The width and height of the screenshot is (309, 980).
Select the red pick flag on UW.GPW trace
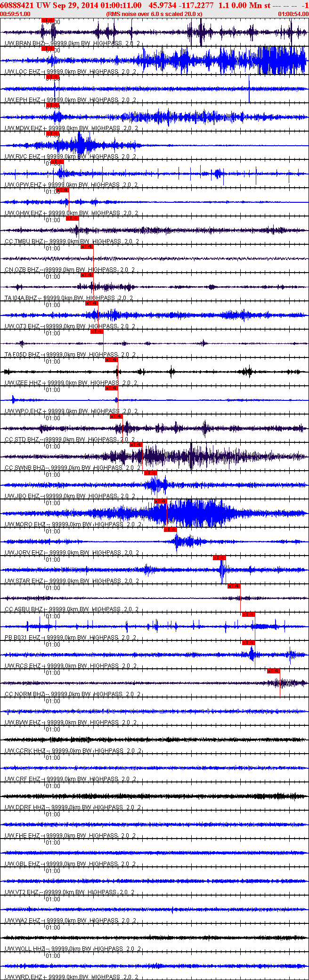57,162
